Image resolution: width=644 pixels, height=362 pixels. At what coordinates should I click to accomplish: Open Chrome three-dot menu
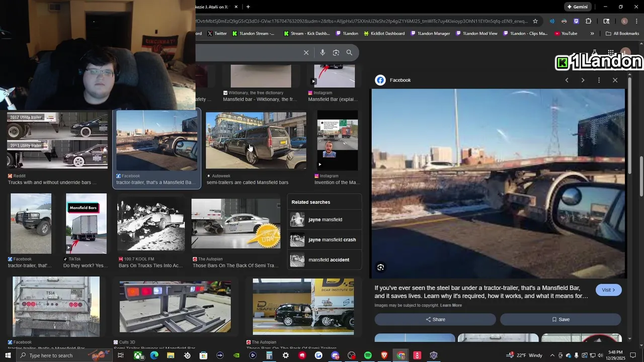637,21
